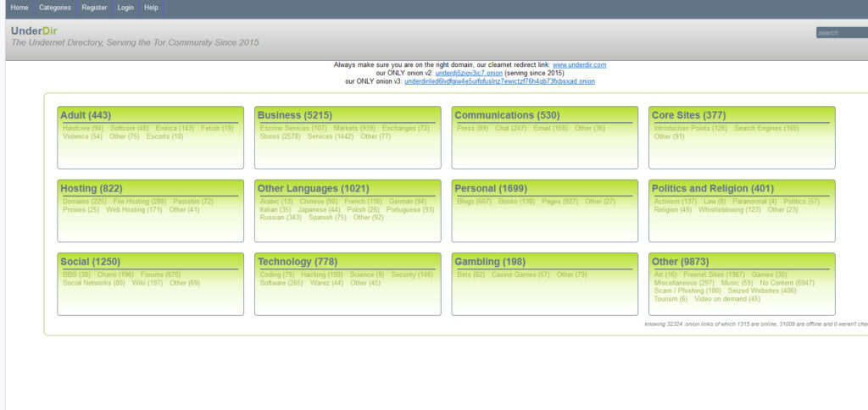Viewport: 868px width, 410px height.
Task: Select Escrow Services (107) subcategory
Action: 293,129
